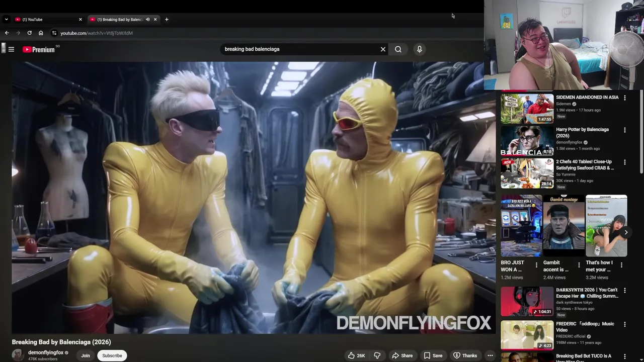Viewport: 644px width, 362px height.
Task: Run search with magnifier button
Action: point(398,49)
